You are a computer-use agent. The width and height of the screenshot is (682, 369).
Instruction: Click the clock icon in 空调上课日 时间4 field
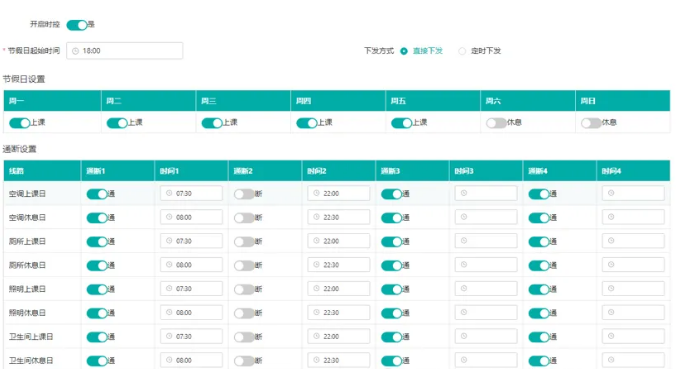pos(611,193)
